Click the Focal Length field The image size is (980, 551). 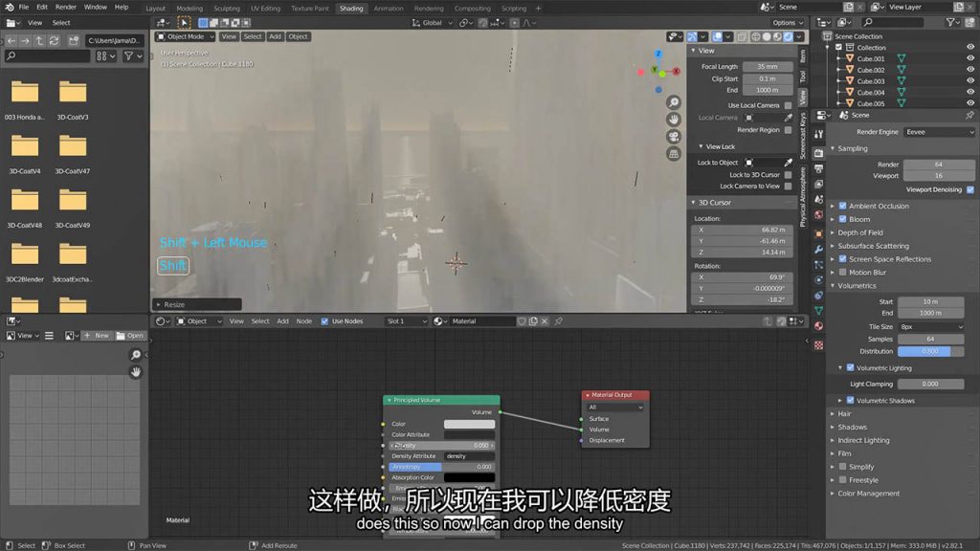[x=768, y=66]
